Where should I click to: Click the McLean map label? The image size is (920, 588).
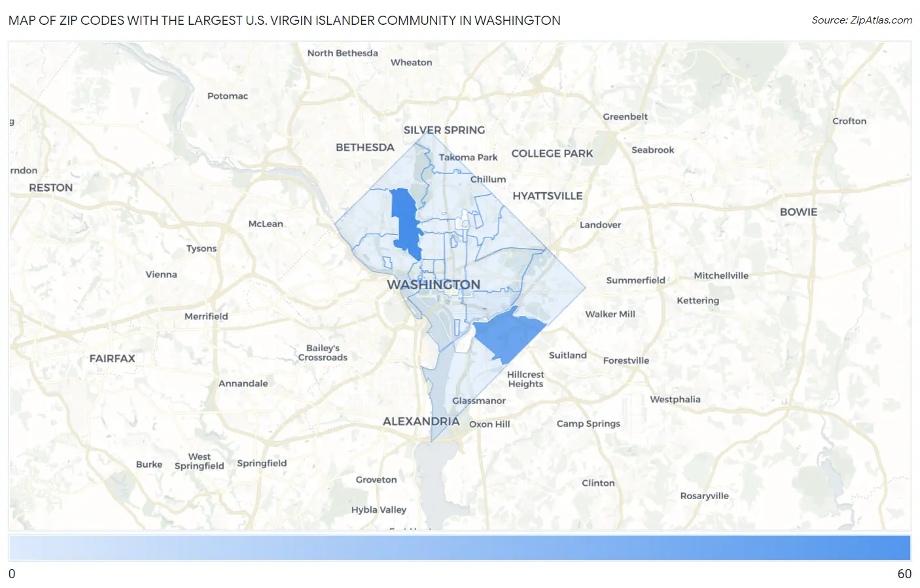click(266, 224)
